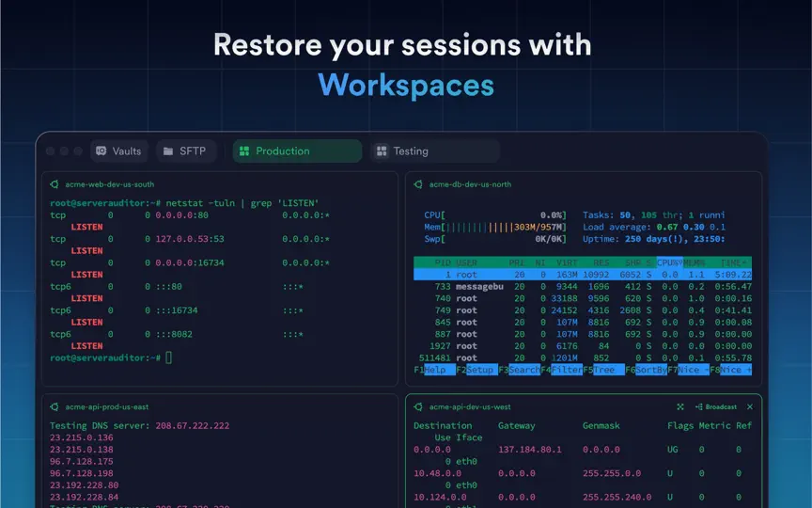The height and width of the screenshot is (508, 812).
Task: Open the Vaults tab
Action: [119, 151]
